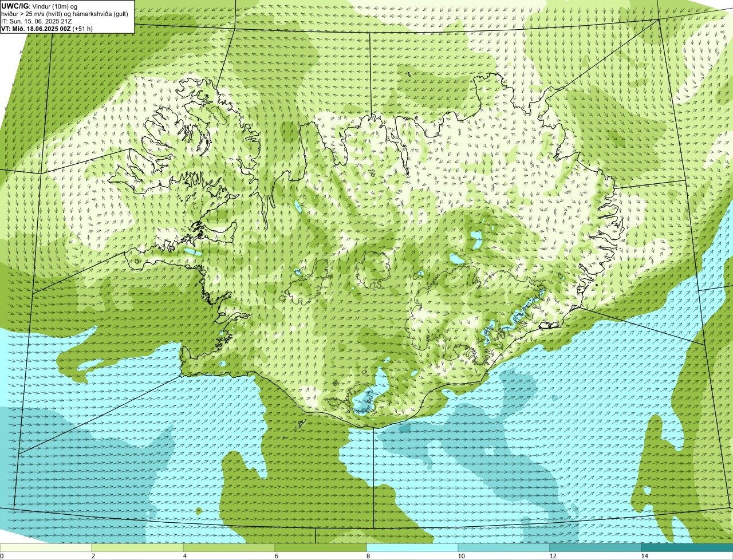This screenshot has width=733, height=560.
Task: Select the 10–12 m/s light teal swatch
Action: tap(504, 547)
